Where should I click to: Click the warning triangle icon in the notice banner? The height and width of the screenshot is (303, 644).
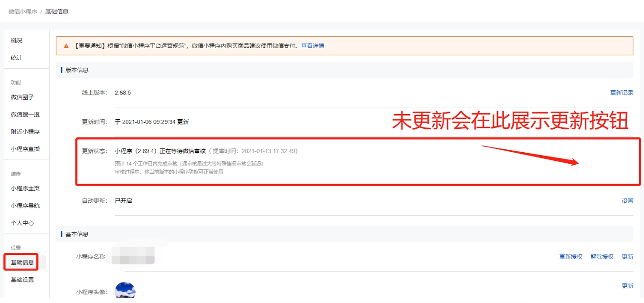point(66,46)
